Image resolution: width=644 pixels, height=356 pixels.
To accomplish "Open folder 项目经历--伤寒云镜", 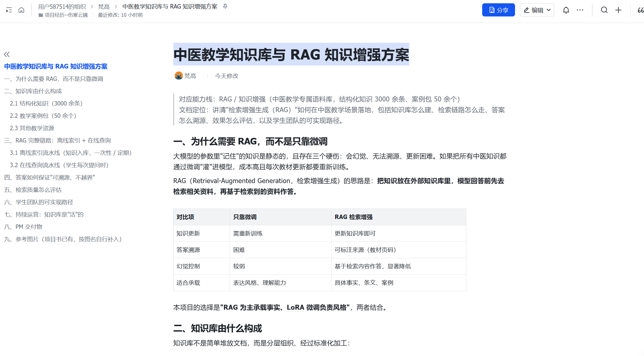I will click(x=63, y=15).
